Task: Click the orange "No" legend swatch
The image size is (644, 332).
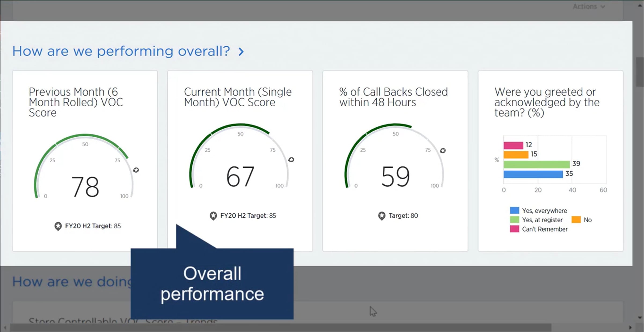Action: [x=576, y=220]
